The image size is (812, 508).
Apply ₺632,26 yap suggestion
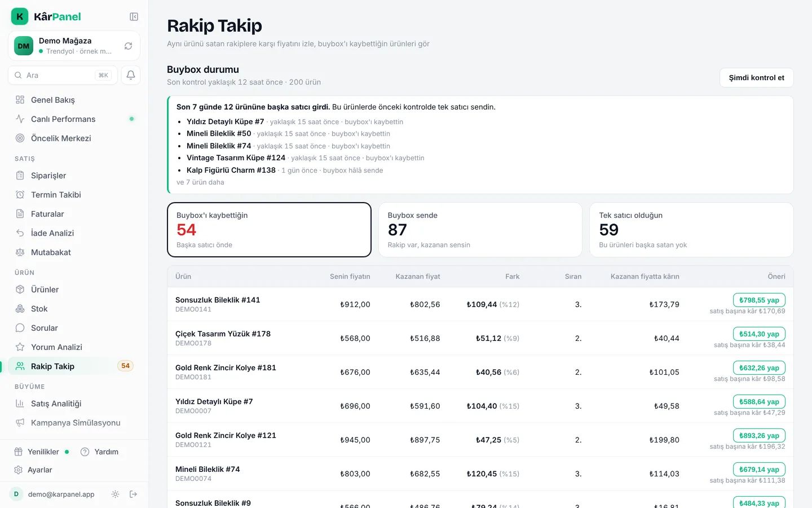tap(759, 368)
